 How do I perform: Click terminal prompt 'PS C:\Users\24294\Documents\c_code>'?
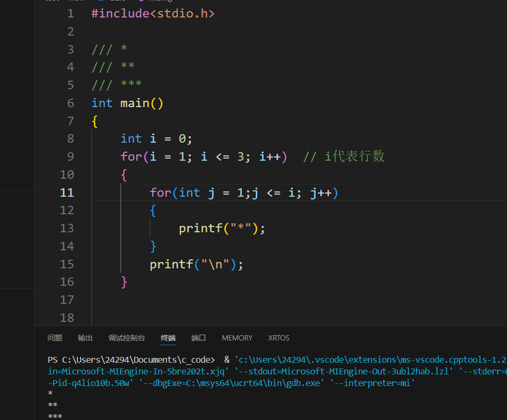pos(132,360)
